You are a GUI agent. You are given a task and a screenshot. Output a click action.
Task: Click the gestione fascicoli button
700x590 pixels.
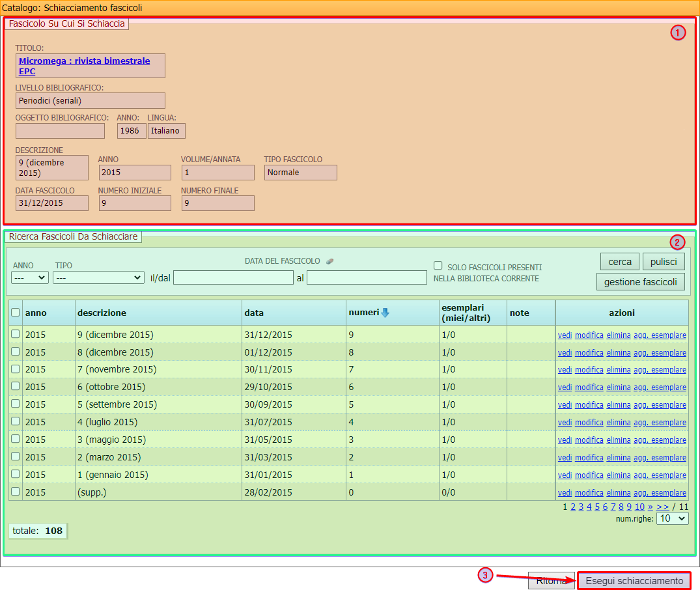click(x=640, y=282)
